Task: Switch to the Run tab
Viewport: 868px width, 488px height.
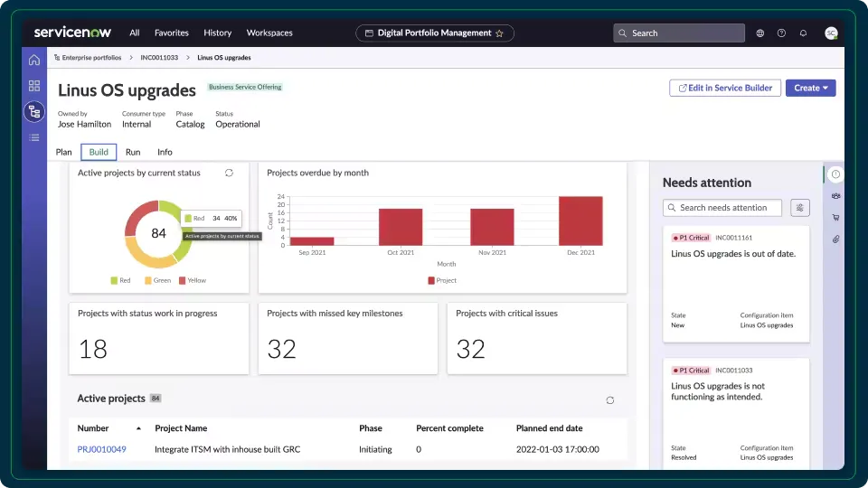Action: pos(133,152)
